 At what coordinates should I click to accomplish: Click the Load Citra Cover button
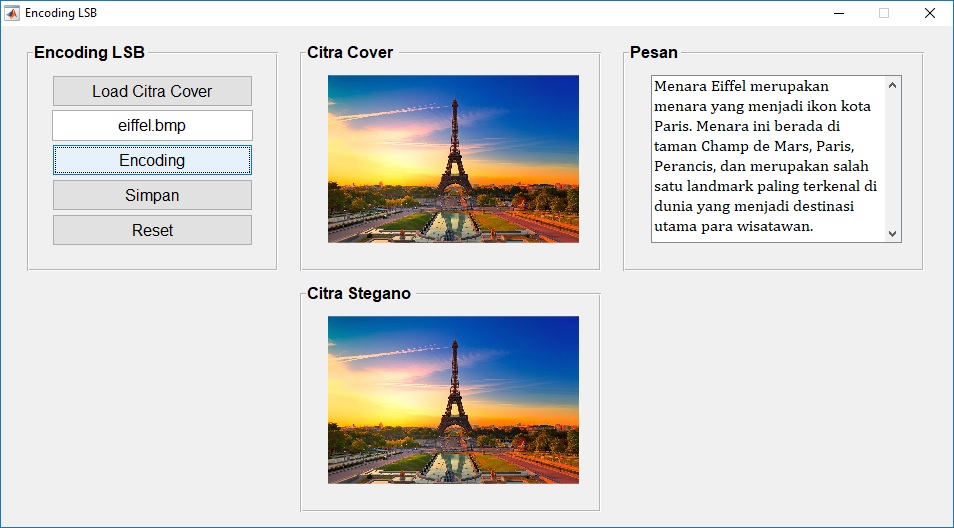coord(152,91)
